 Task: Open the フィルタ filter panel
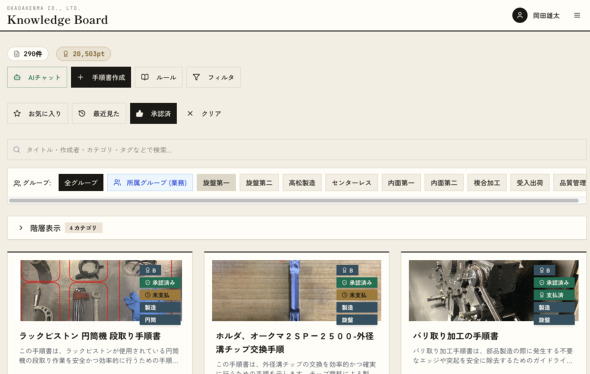tap(213, 77)
